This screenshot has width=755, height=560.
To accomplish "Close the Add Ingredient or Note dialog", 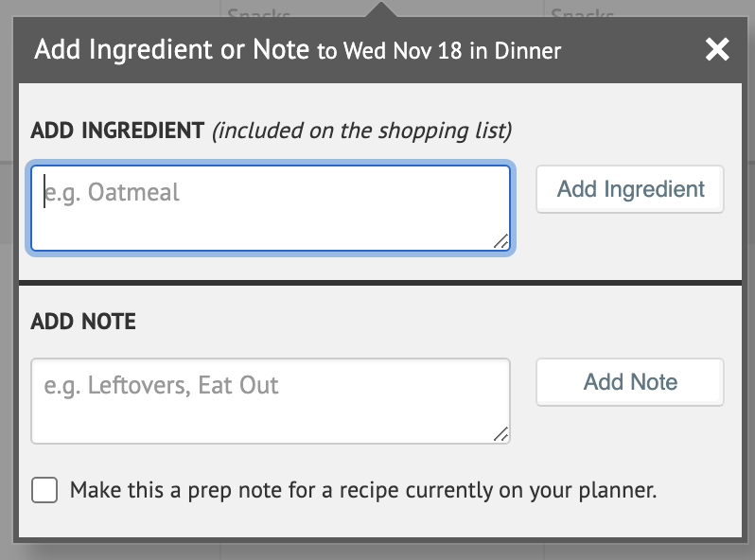I will (x=717, y=49).
